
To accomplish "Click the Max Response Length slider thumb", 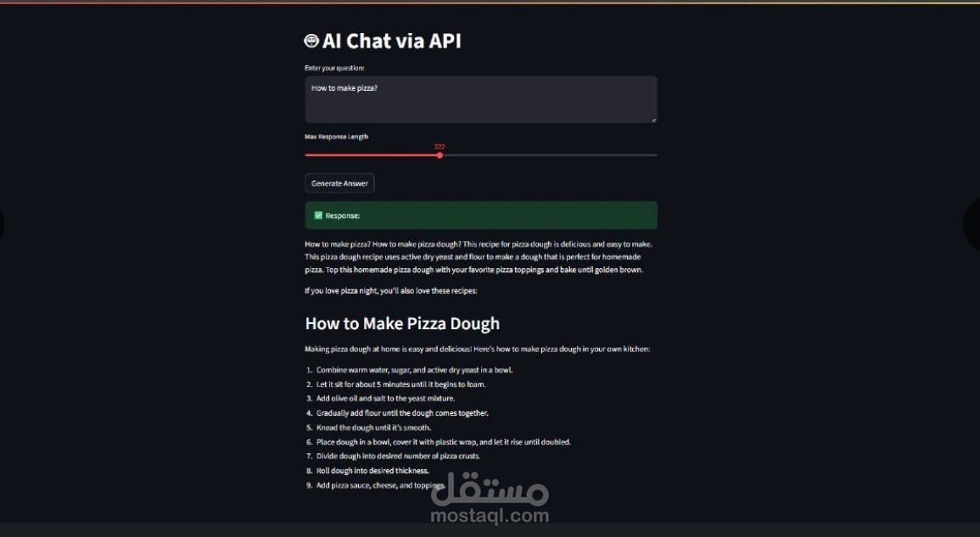I will 440,154.
